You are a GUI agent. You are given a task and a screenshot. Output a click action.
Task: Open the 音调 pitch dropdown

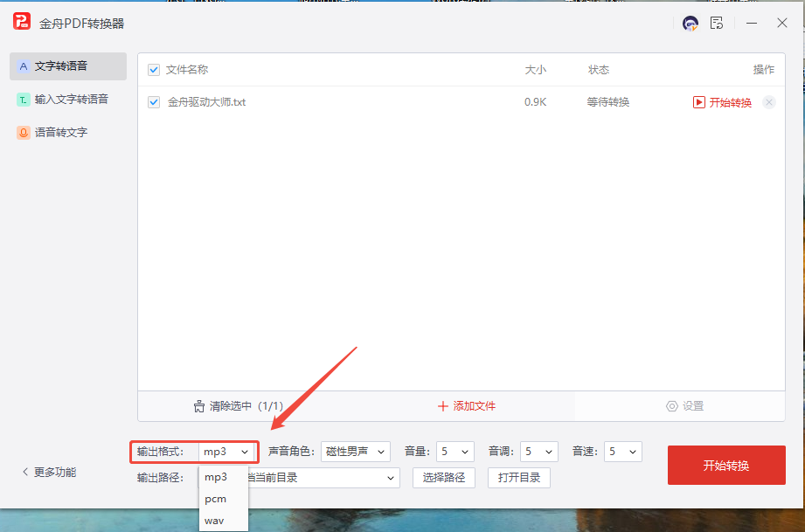coord(539,452)
